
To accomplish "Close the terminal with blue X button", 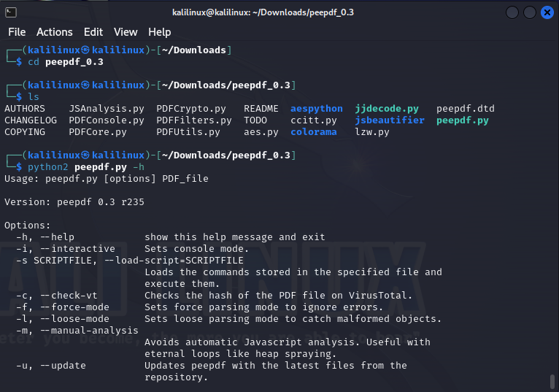I will click(547, 12).
